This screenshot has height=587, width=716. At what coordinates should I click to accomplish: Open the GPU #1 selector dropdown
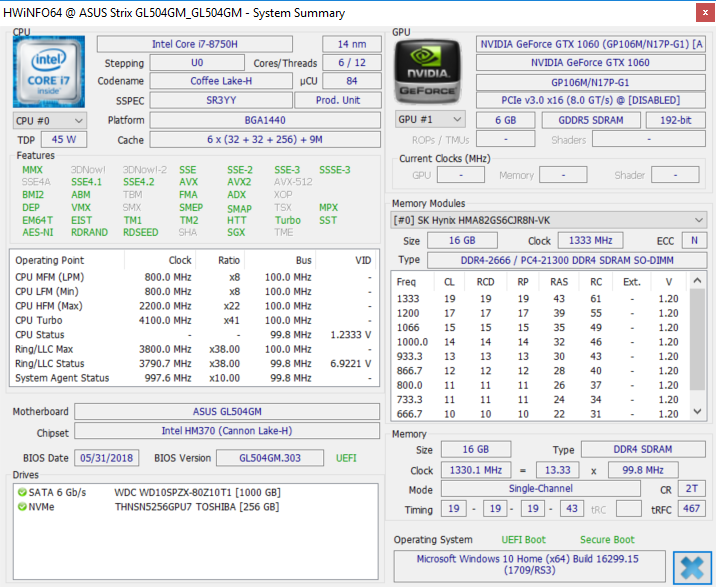[x=430, y=120]
